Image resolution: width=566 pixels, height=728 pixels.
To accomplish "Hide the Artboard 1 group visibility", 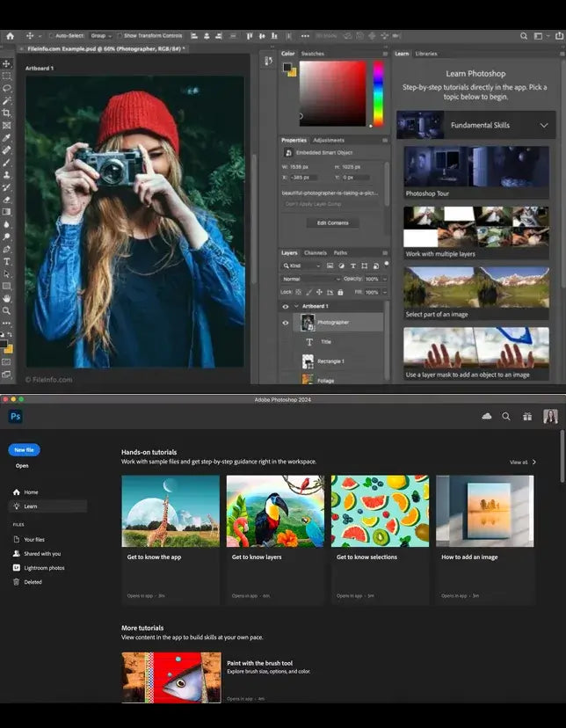I will pyautogui.click(x=286, y=307).
